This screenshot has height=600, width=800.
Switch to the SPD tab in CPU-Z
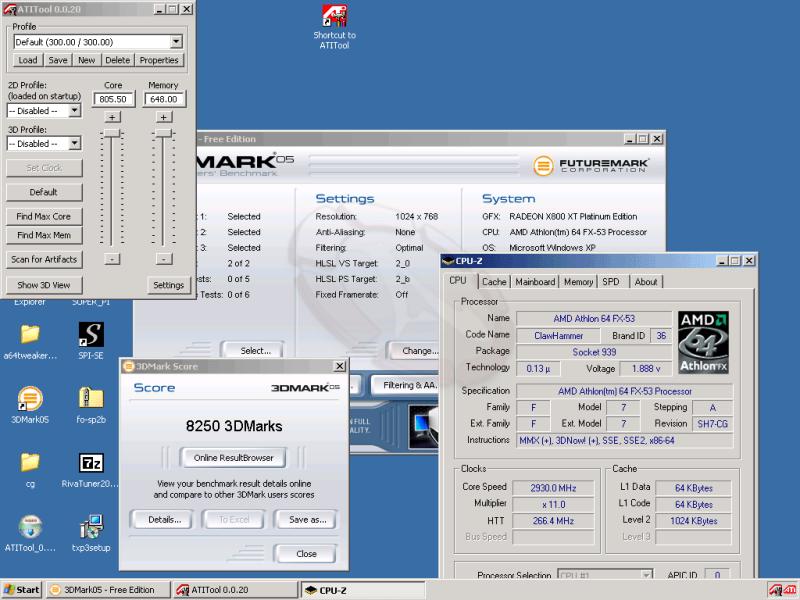click(x=611, y=282)
